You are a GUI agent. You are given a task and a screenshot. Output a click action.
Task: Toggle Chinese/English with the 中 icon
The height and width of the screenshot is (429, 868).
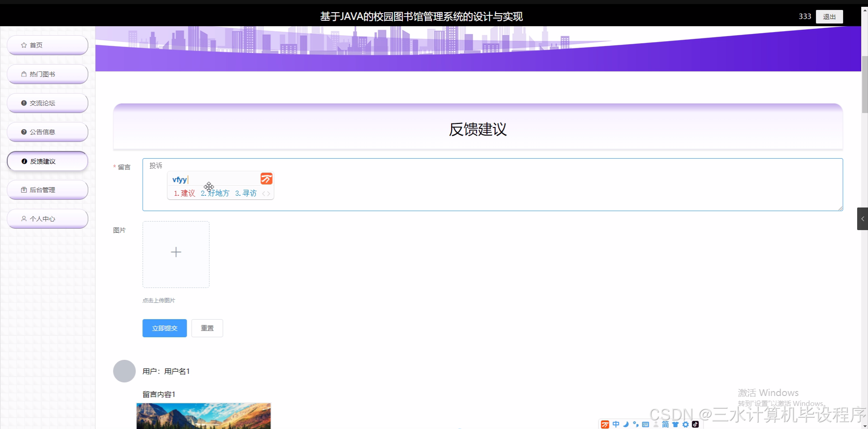coord(616,424)
